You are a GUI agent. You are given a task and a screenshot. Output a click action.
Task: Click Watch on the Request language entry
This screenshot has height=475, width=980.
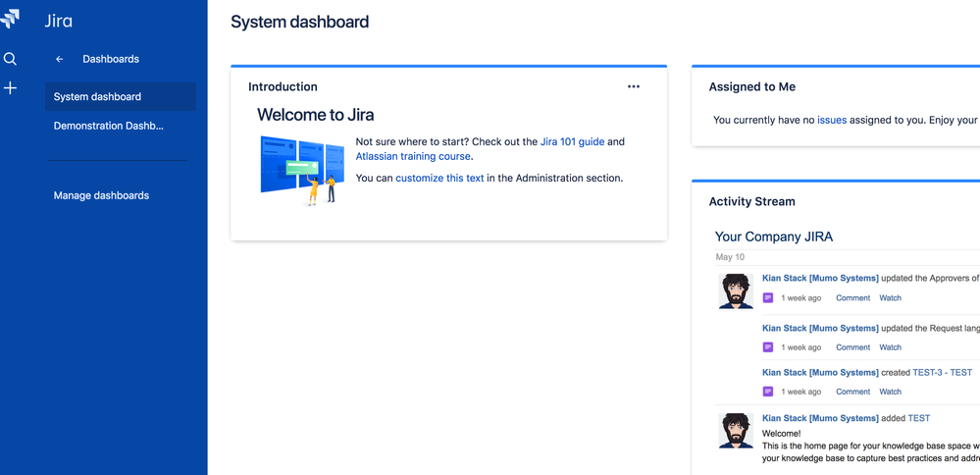pyautogui.click(x=891, y=347)
